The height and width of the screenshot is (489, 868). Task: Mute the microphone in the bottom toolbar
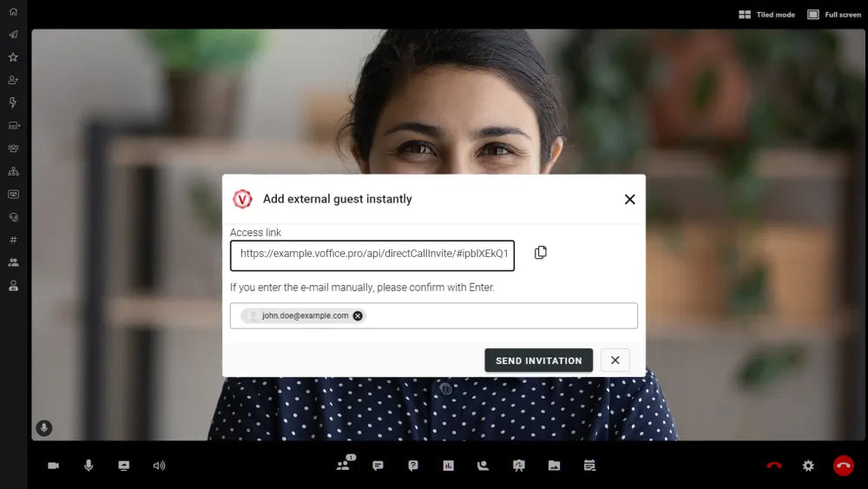[89, 466]
